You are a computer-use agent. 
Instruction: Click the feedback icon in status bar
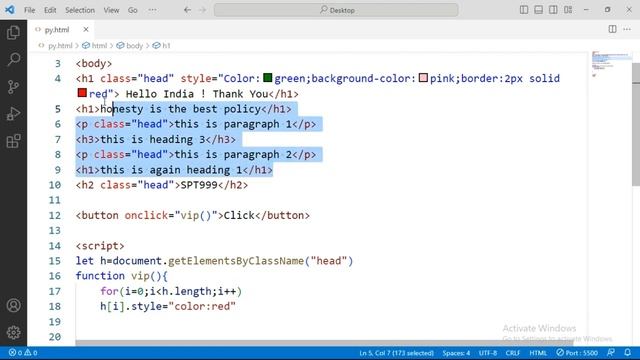point(611,353)
